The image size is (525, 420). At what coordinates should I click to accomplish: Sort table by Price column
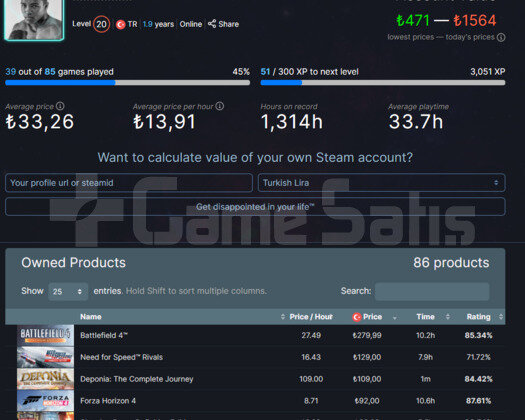click(x=372, y=317)
